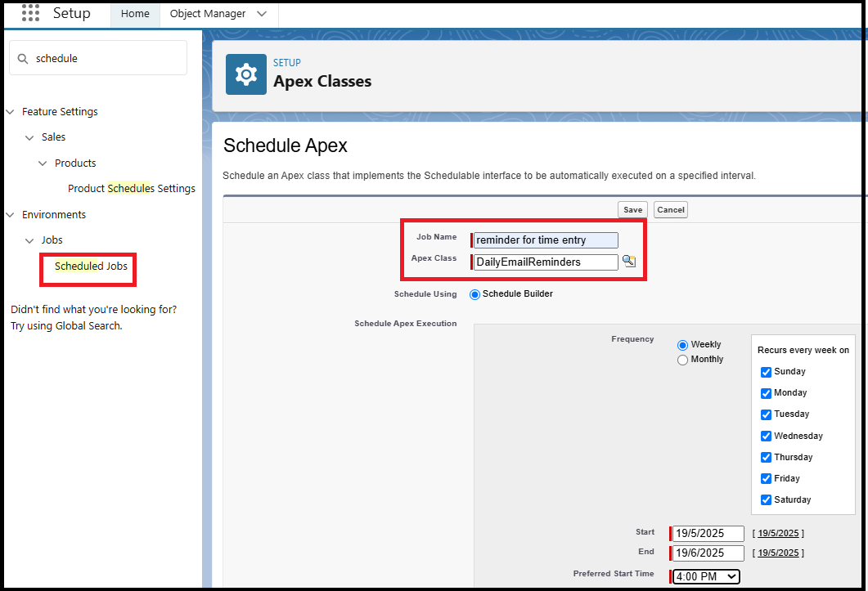
Task: Click the Products label in sidebar
Action: [75, 163]
